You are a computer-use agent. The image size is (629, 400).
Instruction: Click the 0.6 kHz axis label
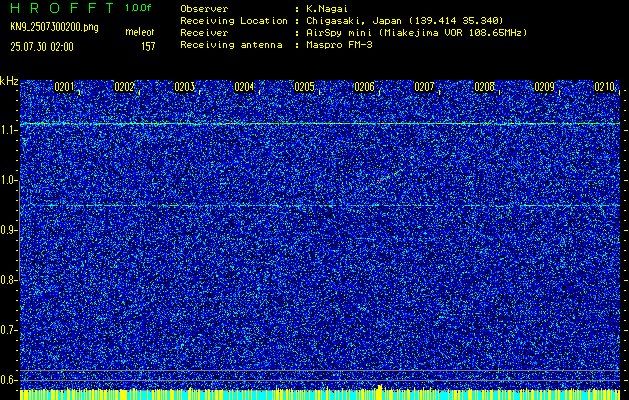pyautogui.click(x=7, y=380)
